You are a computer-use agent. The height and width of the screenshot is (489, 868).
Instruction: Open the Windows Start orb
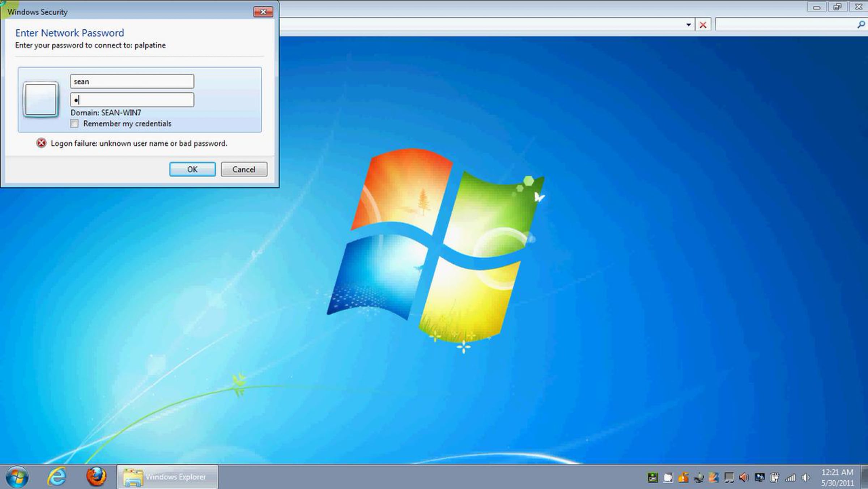pyautogui.click(x=17, y=477)
